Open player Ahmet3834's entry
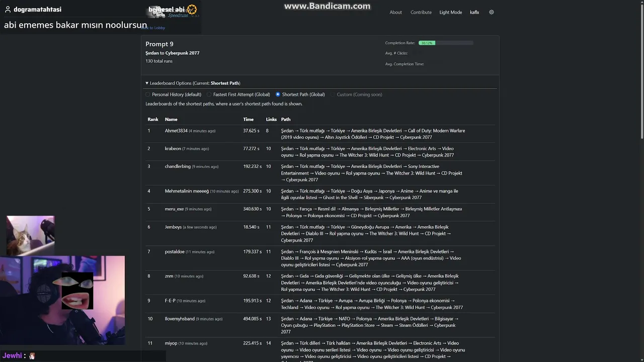 tap(176, 131)
